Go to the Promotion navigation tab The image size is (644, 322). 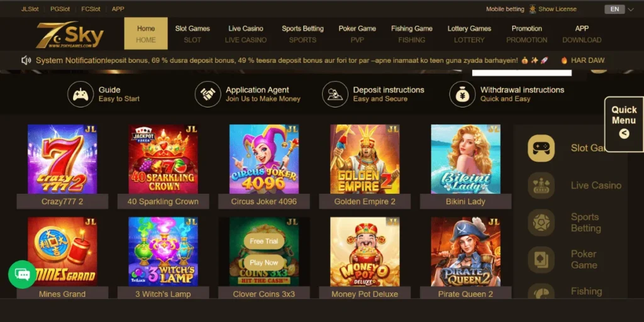pos(526,34)
